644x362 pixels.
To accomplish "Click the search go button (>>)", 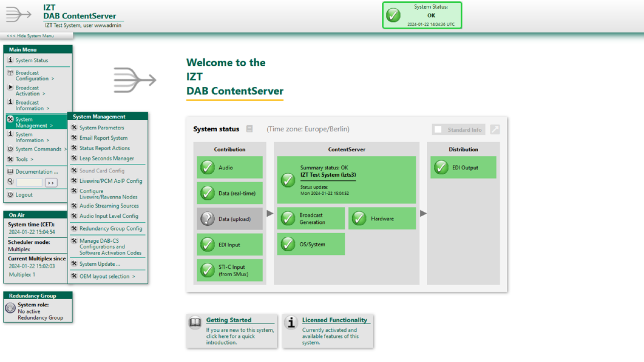I will click(51, 183).
